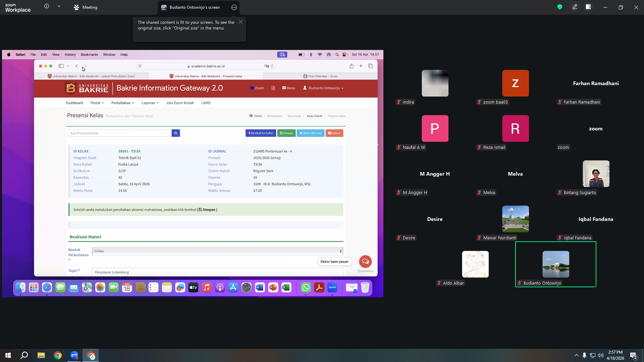Screen dimensions: 644x362
Task: Click the Topic field containing Penjalaran Gelombang
Action: pos(217,272)
